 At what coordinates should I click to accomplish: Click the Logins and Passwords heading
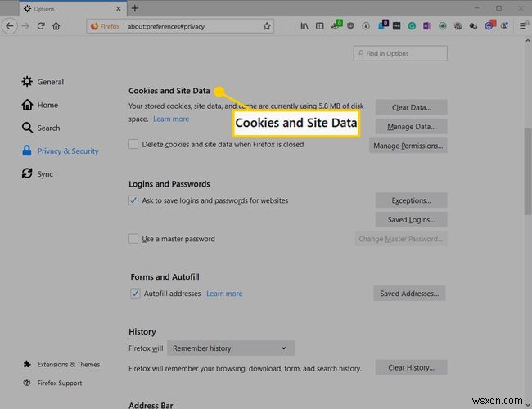coord(169,184)
